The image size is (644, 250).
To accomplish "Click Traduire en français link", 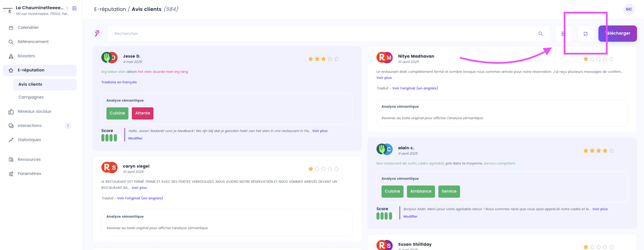I will point(119,82).
